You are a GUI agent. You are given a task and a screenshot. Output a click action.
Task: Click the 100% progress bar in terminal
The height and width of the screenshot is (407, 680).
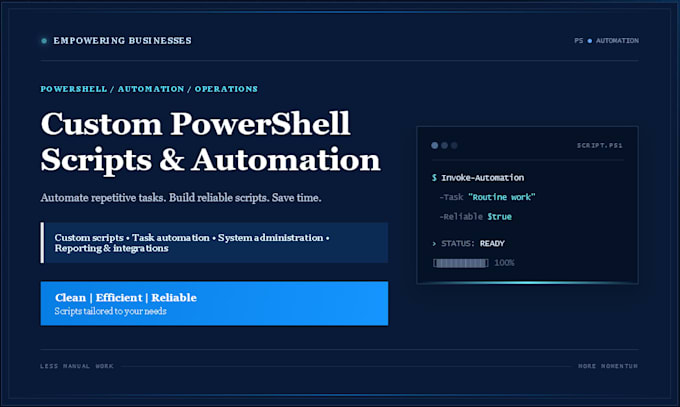coord(461,263)
